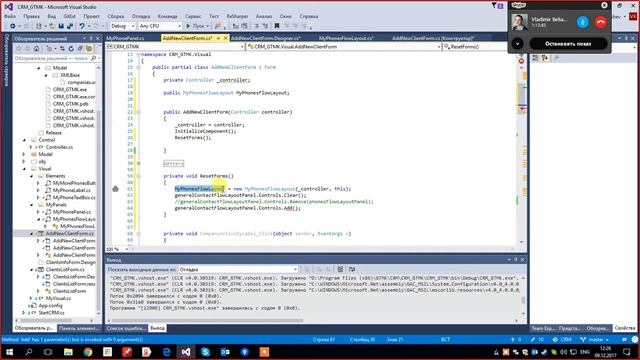Expand the collapsed Getters region box
Image resolution: width=640 pixels, height=360 pixels.
coord(173,163)
